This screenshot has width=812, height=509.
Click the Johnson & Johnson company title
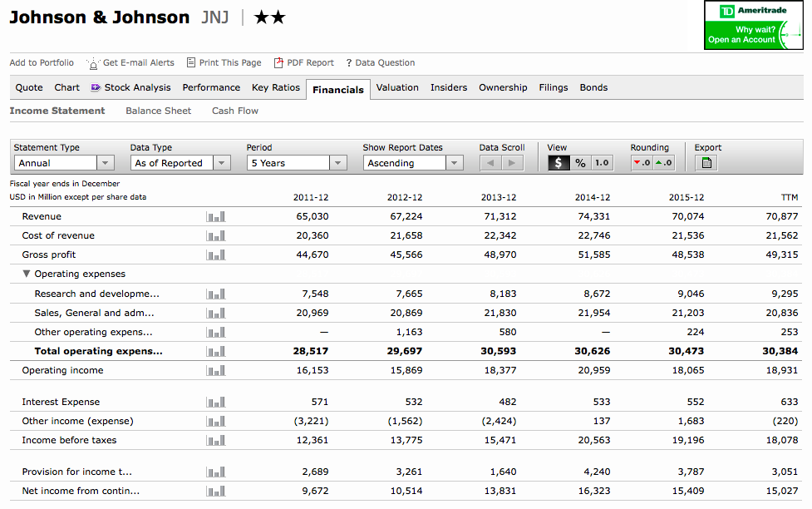point(100,17)
